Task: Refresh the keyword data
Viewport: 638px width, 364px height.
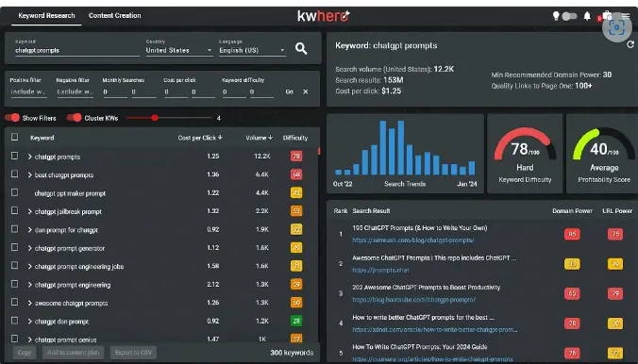Action: [630, 44]
